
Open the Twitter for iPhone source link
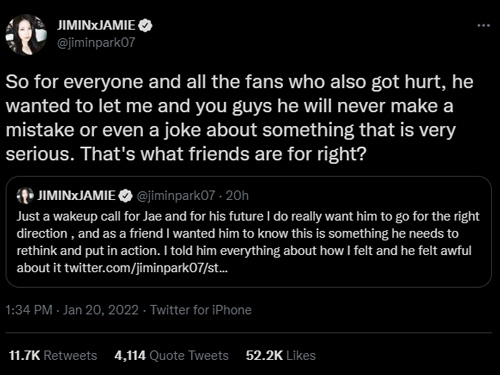pos(201,310)
